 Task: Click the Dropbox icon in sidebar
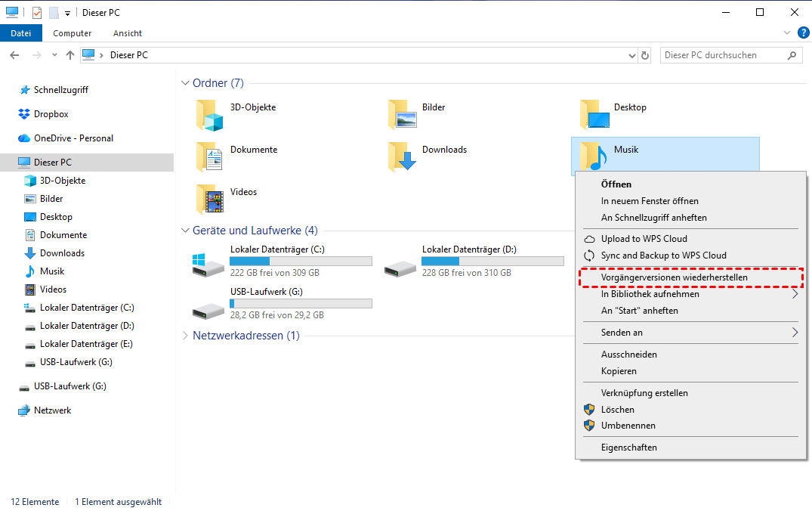coord(23,114)
